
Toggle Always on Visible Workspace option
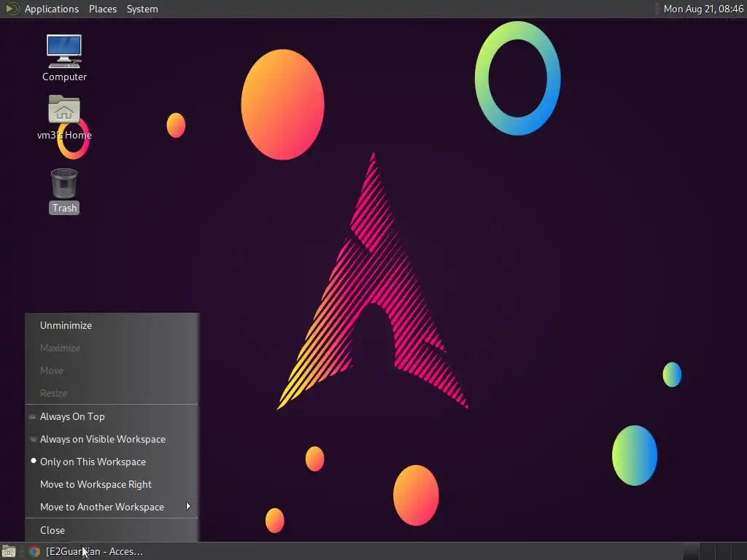(112, 439)
